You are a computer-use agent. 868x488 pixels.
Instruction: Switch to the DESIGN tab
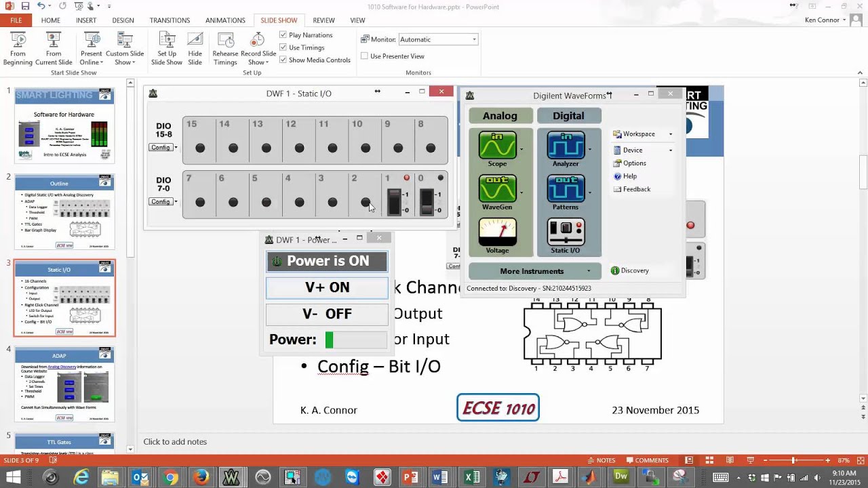pos(123,20)
